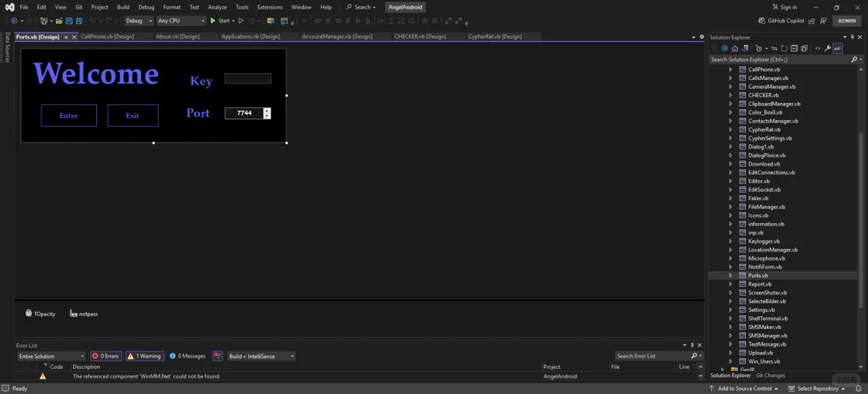The image size is (868, 394).
Task: Open Properties wrench icon in Solution Explorer
Action: (828, 48)
